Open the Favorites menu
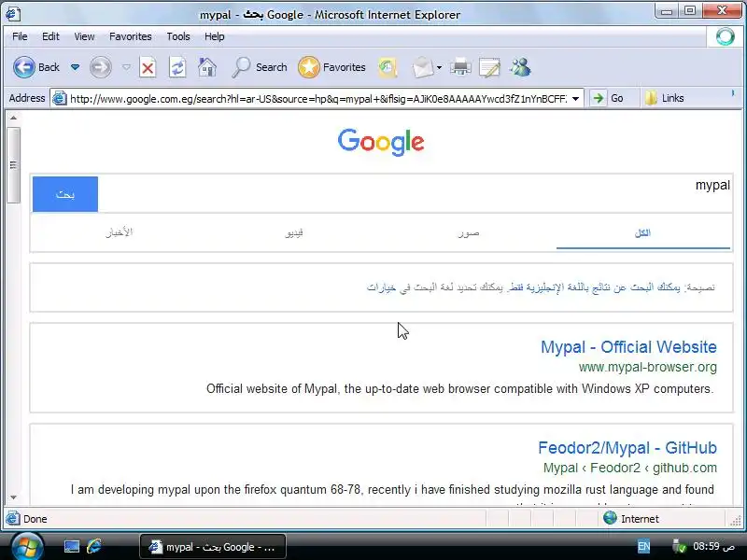 (131, 36)
